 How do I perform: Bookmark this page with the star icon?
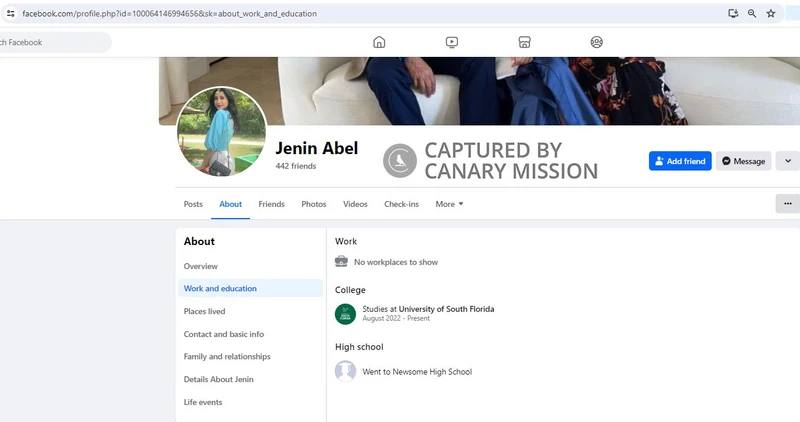(x=771, y=14)
